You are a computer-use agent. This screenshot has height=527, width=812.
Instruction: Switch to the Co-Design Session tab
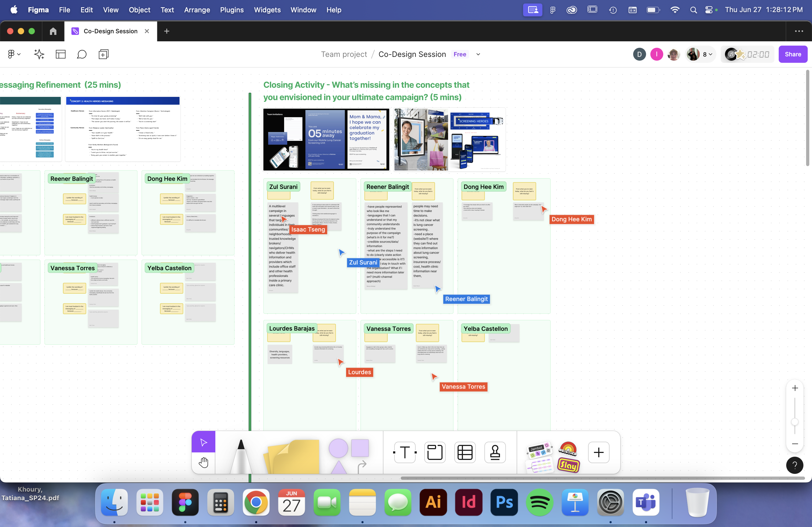pos(110,31)
